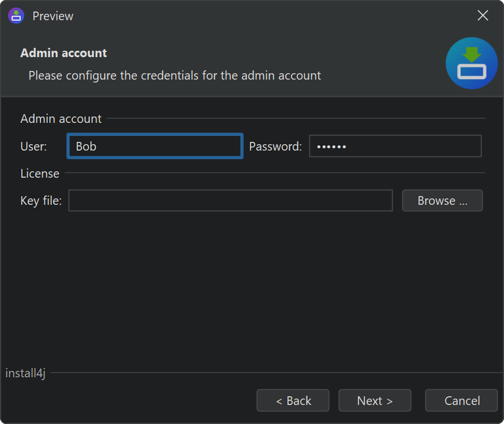
Task: Focus the User text field
Action: pos(155,147)
